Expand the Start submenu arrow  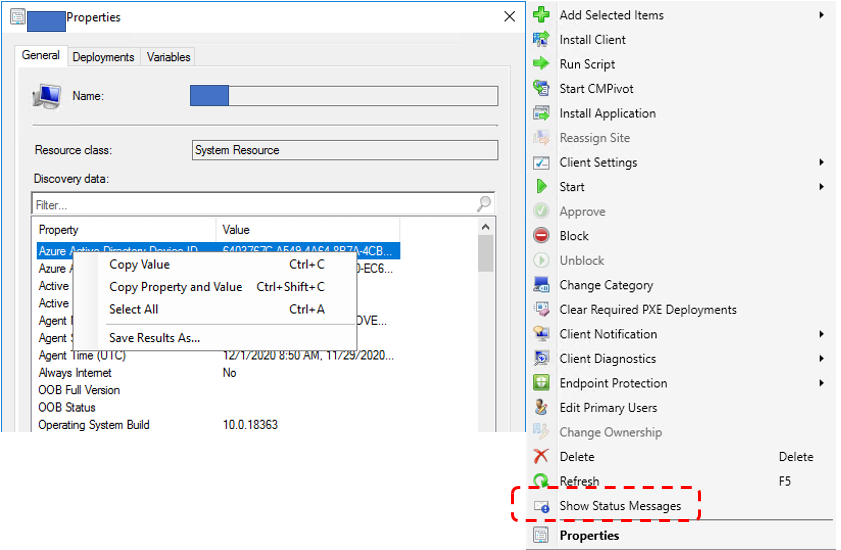[821, 186]
